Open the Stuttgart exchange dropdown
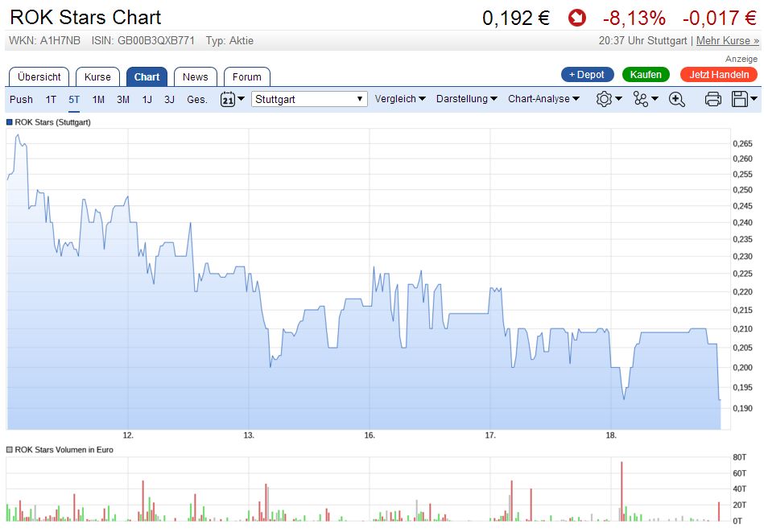Screen dimensions: 764x532 [309, 99]
